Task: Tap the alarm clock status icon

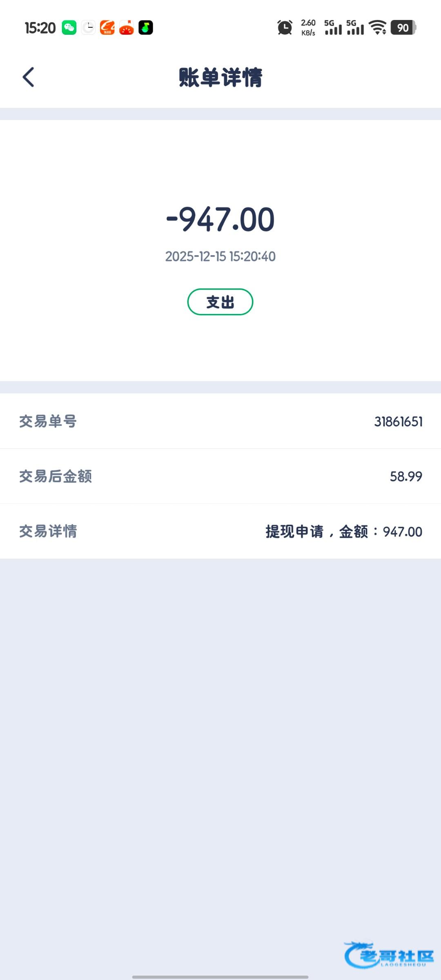Action: pos(285,28)
